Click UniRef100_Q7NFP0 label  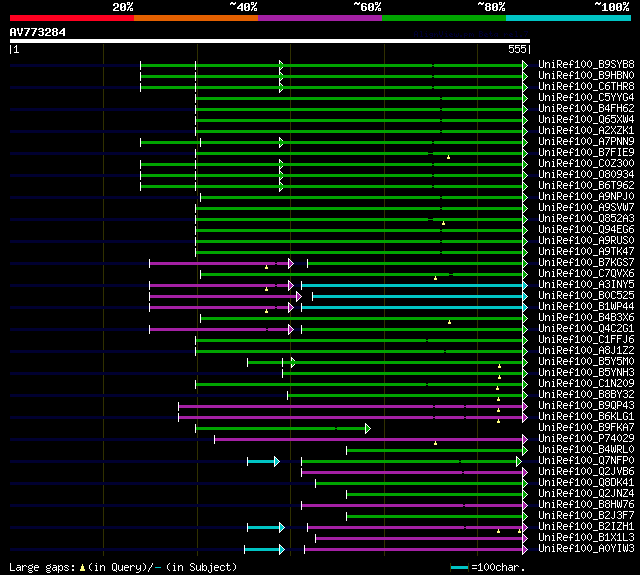586,461
